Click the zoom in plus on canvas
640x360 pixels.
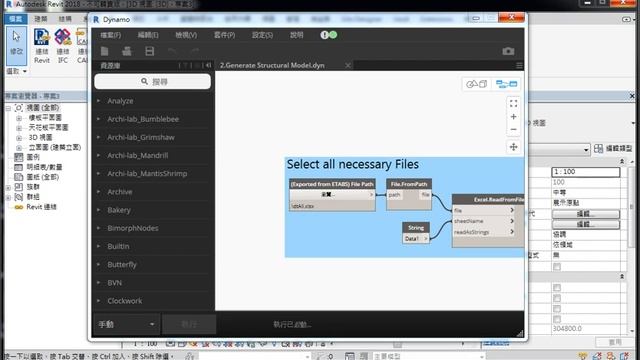pos(513,117)
